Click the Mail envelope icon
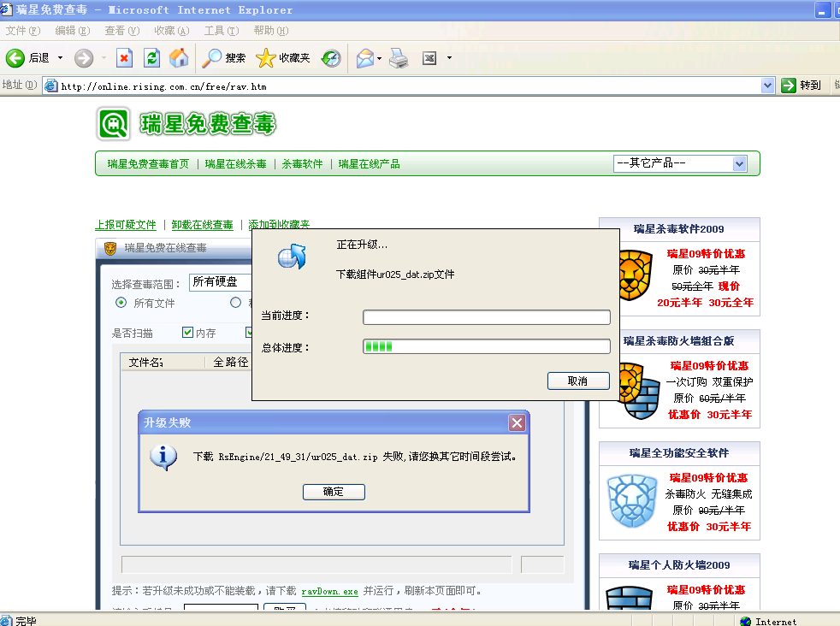 pos(365,58)
